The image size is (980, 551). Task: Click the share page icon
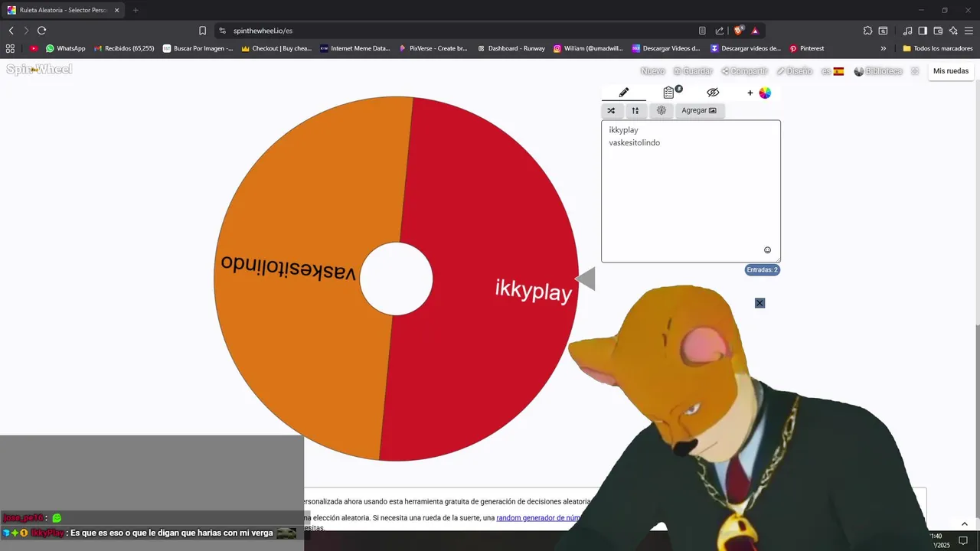(720, 31)
